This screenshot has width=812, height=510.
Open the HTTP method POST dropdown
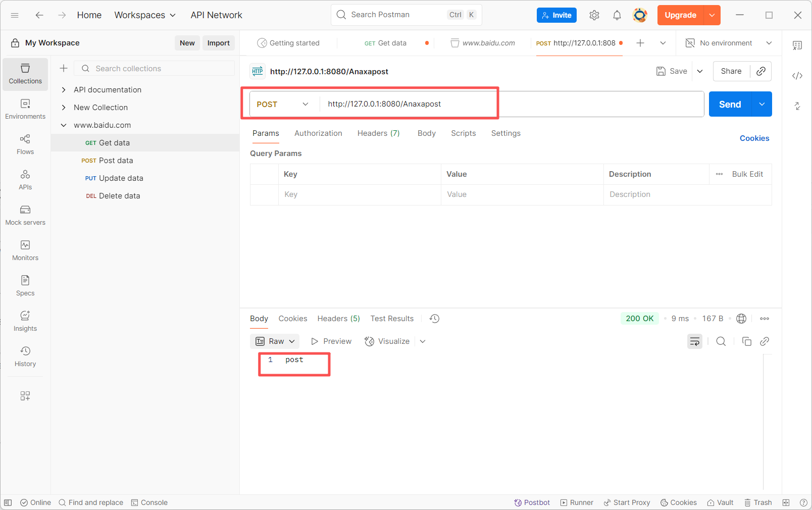pyautogui.click(x=283, y=104)
